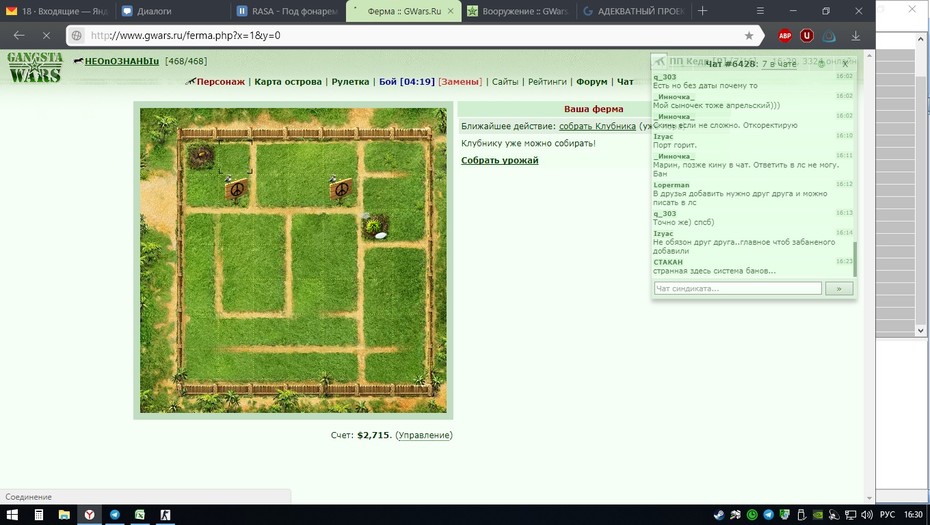
Task: Stop page loading with the X button
Action: click(x=46, y=36)
